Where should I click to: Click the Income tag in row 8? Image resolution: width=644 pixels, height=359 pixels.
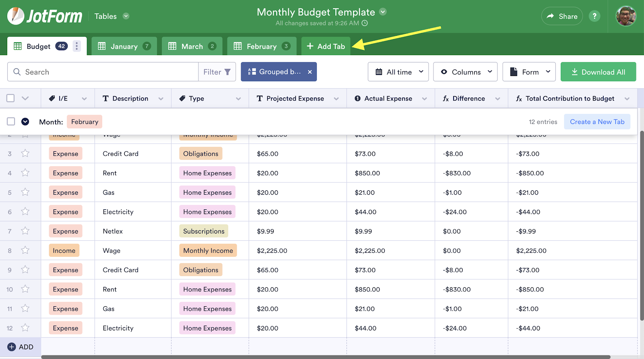tap(64, 250)
